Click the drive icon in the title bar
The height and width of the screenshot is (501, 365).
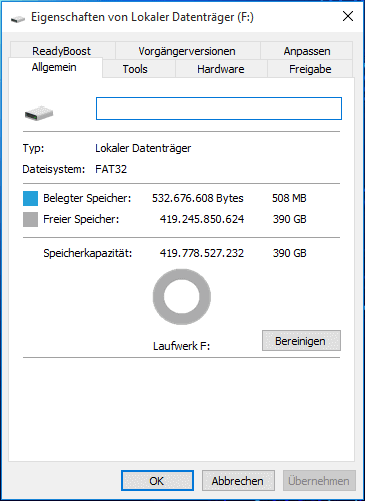(18, 19)
